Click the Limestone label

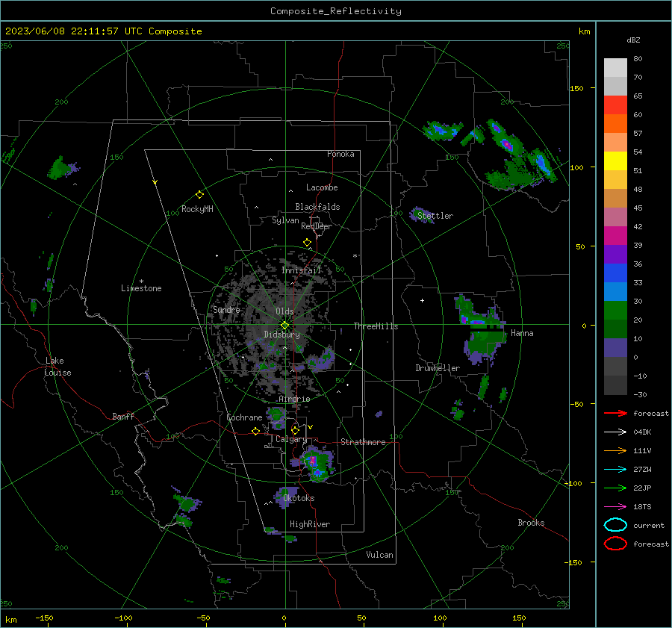[x=141, y=288]
